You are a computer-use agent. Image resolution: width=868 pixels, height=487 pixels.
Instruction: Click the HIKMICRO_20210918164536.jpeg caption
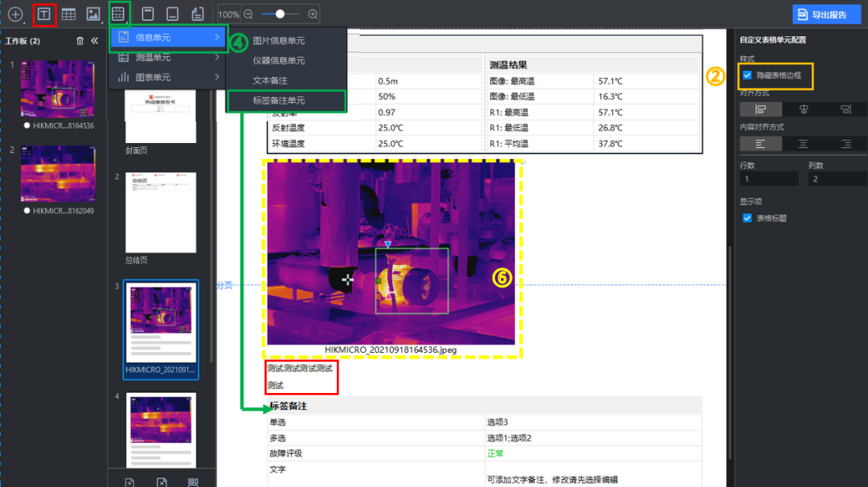[391, 350]
